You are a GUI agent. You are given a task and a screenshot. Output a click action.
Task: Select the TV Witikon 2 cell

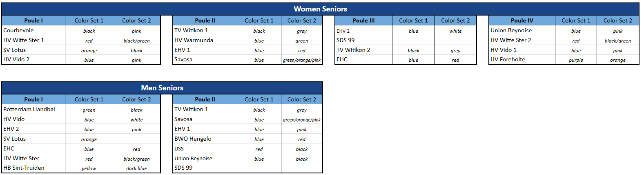(363, 50)
